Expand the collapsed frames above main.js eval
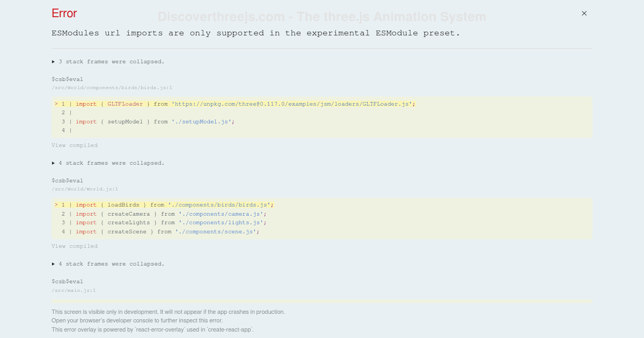This screenshot has width=644, height=338. coord(108,264)
